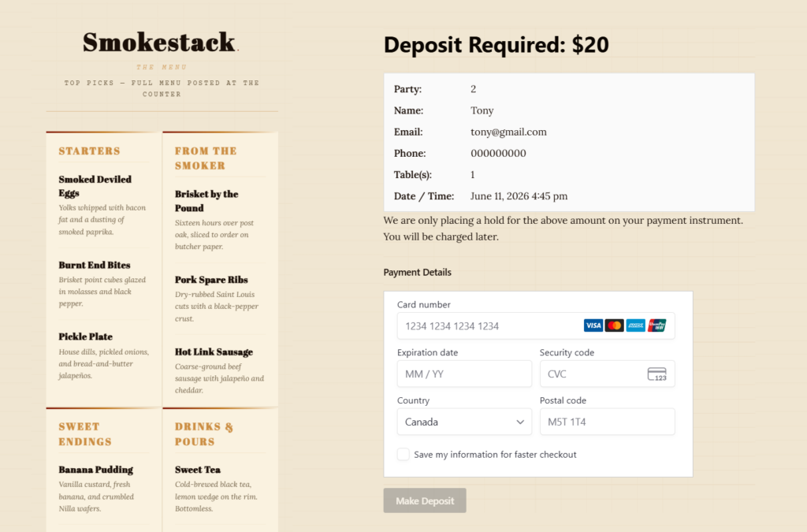807x532 pixels.
Task: Click the THE MENU subtitle
Action: click(x=162, y=67)
